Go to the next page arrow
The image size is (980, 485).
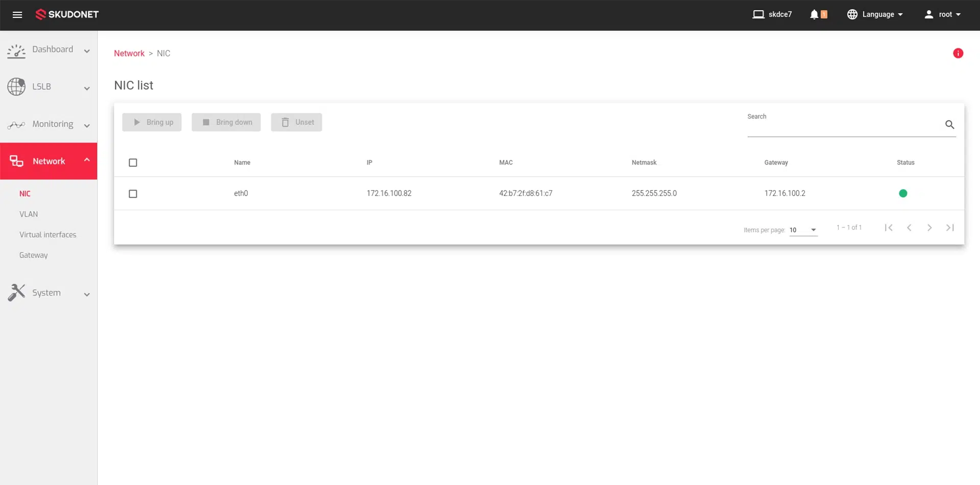(x=929, y=228)
